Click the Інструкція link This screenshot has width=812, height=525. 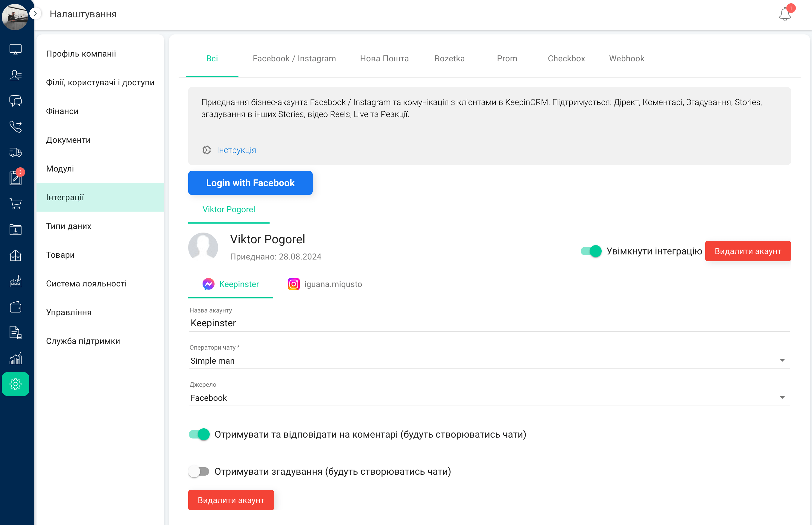[236, 149]
